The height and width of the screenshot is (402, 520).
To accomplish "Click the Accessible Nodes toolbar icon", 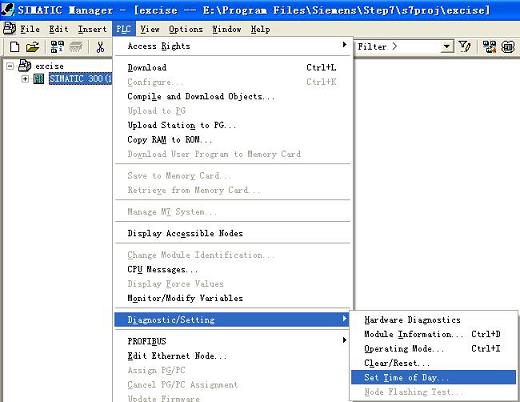I will point(57,47).
